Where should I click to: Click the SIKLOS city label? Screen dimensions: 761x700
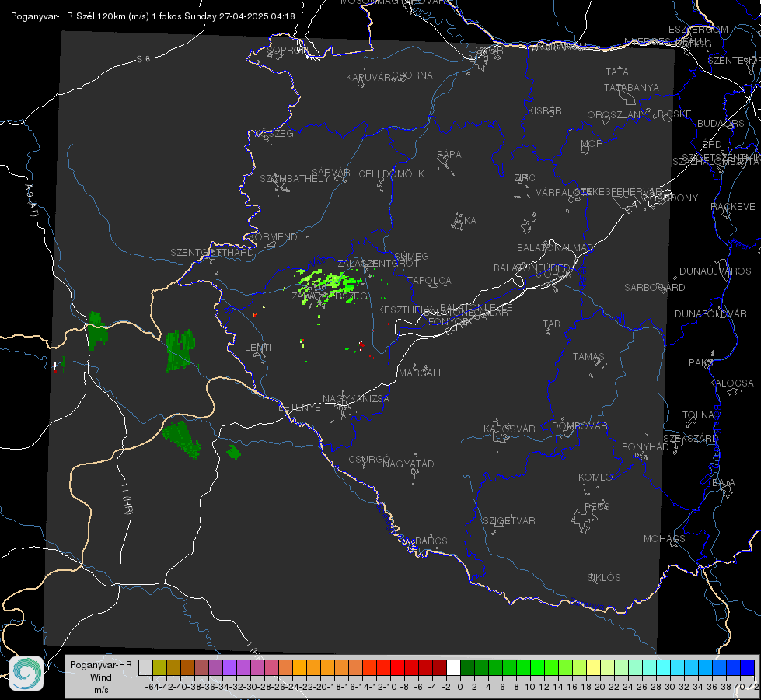pos(604,577)
